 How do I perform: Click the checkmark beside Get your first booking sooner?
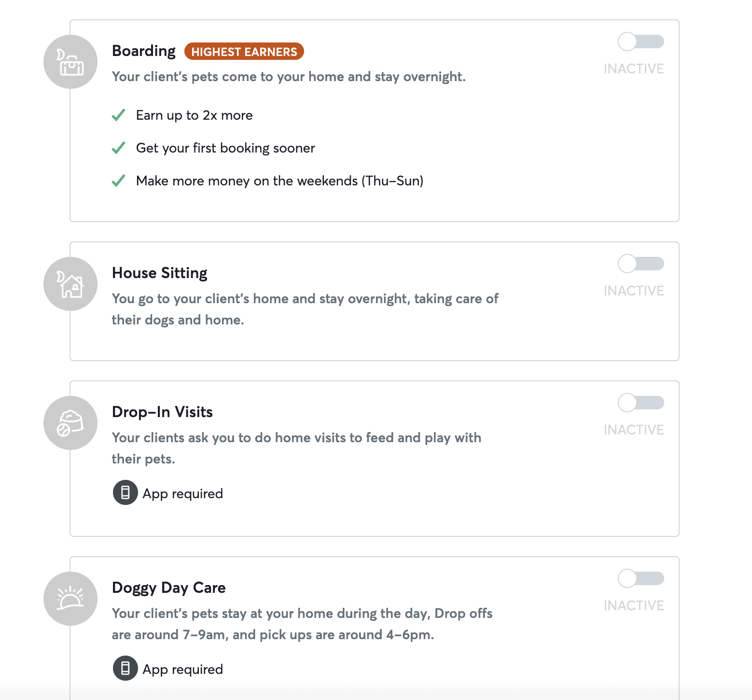[119, 148]
